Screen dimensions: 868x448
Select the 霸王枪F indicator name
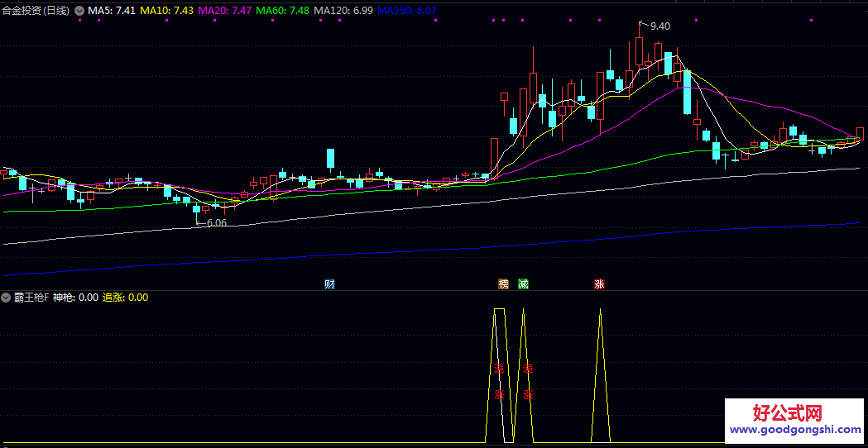click(x=31, y=298)
